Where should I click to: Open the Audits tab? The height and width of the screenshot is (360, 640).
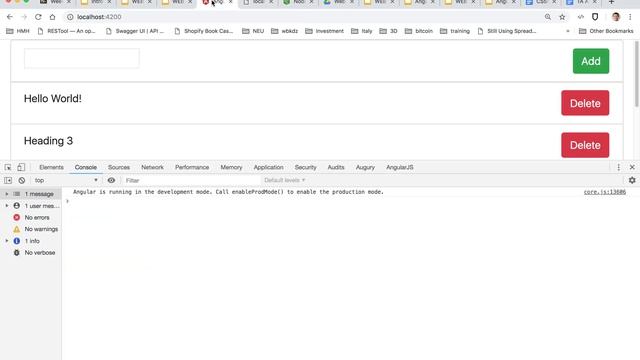coord(336,167)
